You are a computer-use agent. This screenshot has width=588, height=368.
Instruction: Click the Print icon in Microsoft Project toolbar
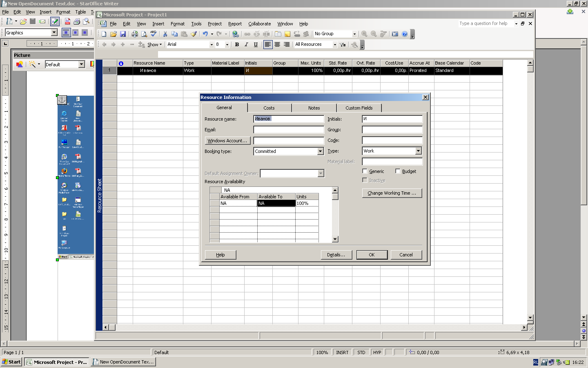(x=135, y=34)
